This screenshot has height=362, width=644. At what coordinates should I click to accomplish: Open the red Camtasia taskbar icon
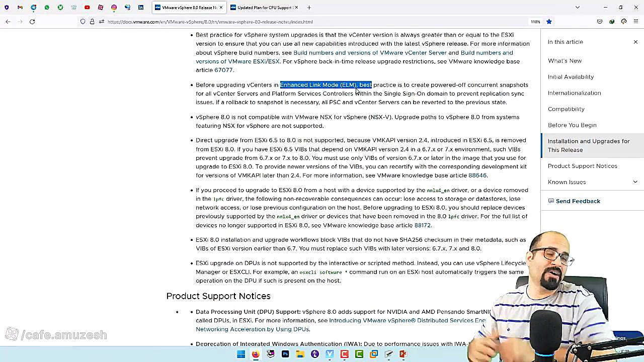pyautogui.click(x=345, y=354)
